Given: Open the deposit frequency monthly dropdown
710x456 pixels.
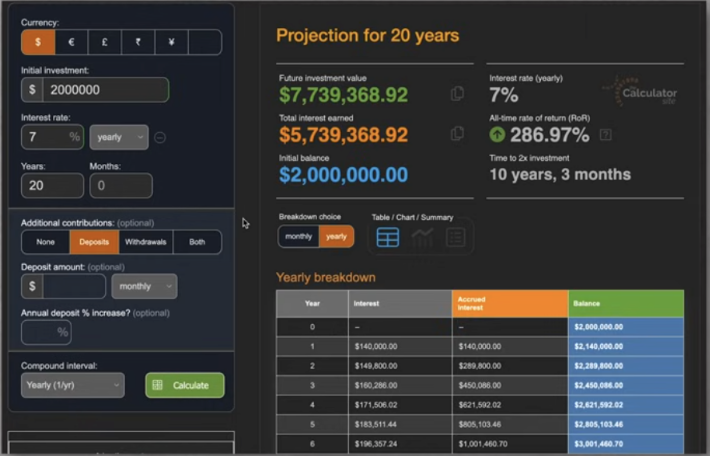Looking at the screenshot, I should pos(144,286).
